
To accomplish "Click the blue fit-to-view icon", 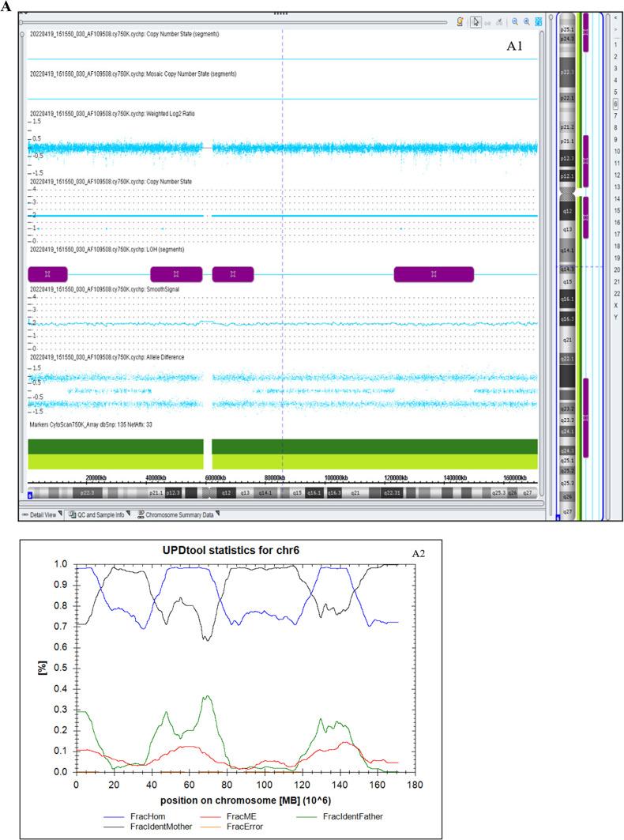I will pos(539,22).
